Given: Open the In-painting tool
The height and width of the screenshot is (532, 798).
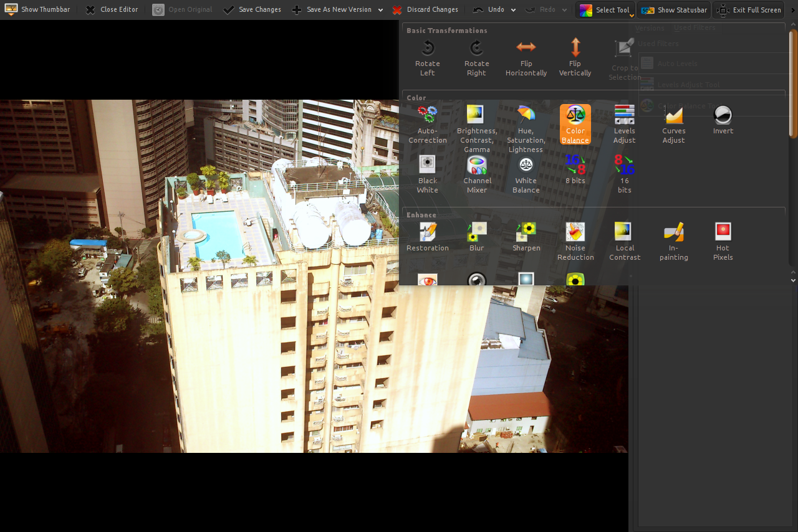Looking at the screenshot, I should tap(673, 242).
